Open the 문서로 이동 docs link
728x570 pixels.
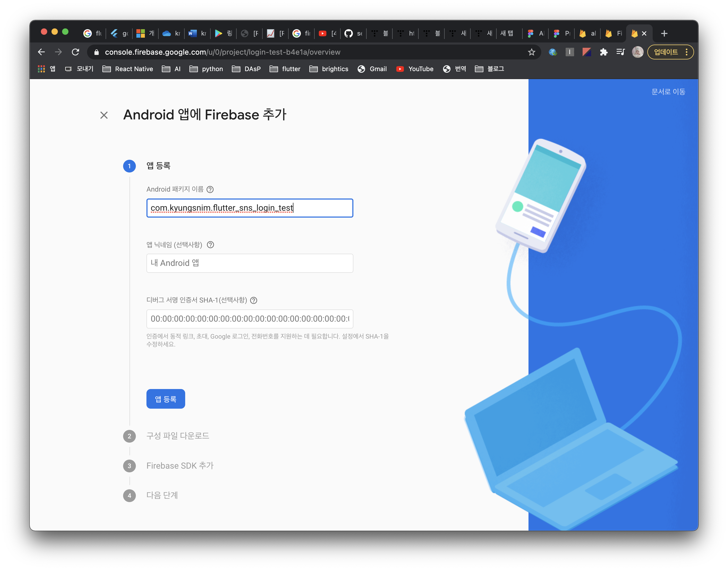668,92
